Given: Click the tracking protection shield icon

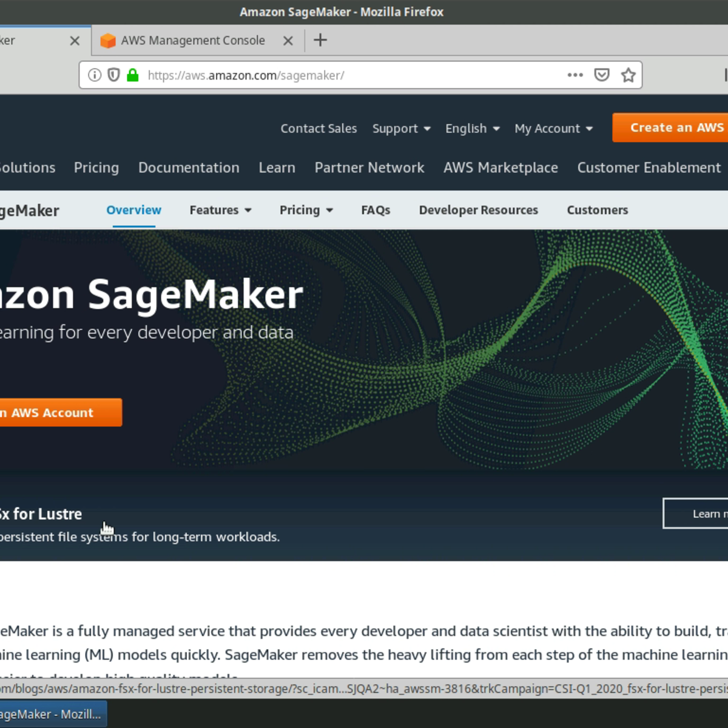Looking at the screenshot, I should [x=113, y=75].
